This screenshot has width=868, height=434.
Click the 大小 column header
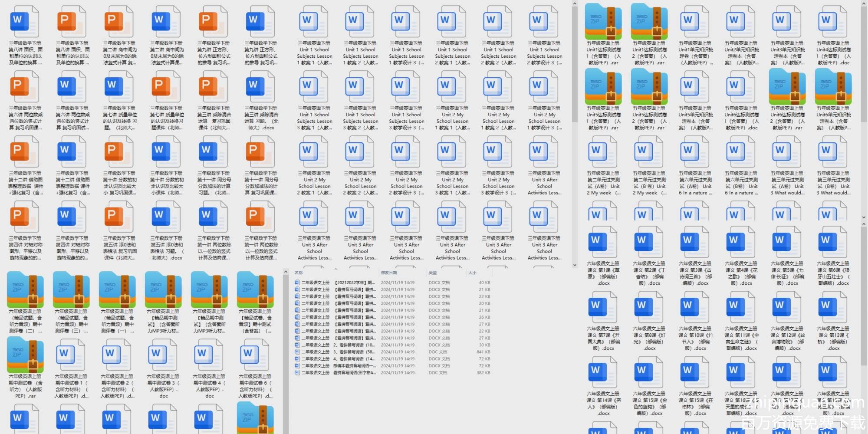[472, 273]
